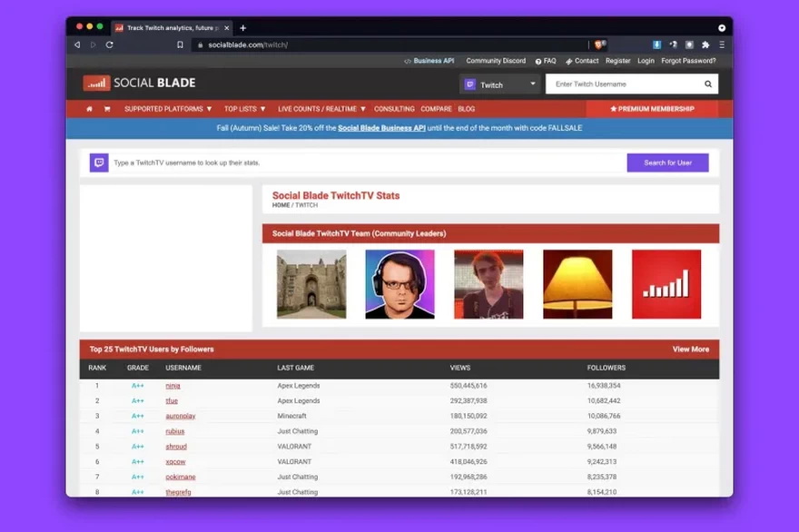The height and width of the screenshot is (532, 799).
Task: Click the TwitchTV username lookup field
Action: click(367, 163)
